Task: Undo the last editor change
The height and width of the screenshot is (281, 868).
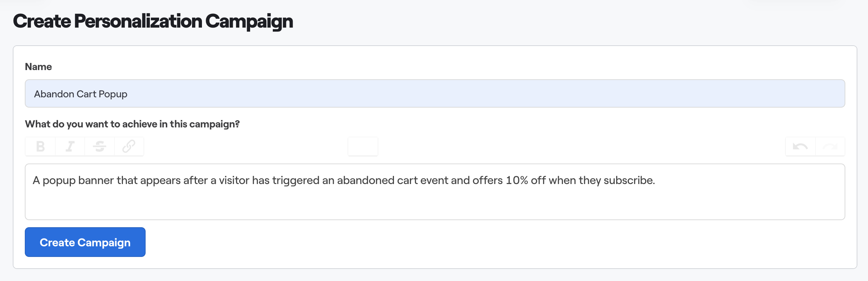Action: (x=800, y=146)
